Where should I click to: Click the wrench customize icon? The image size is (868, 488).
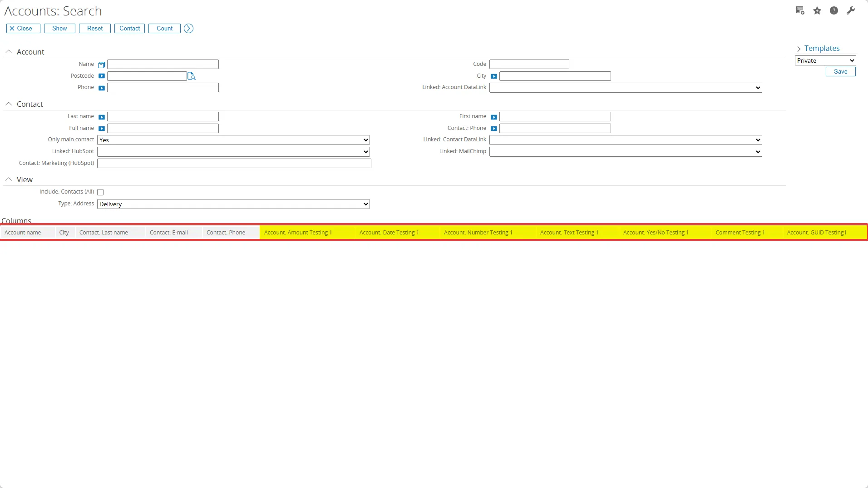(x=851, y=11)
